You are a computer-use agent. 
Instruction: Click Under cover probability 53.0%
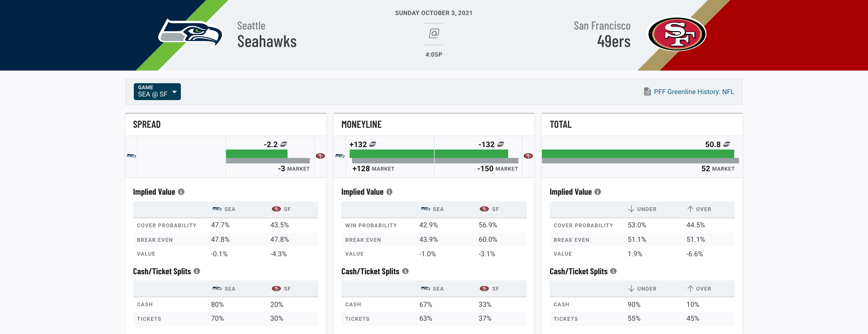637,225
